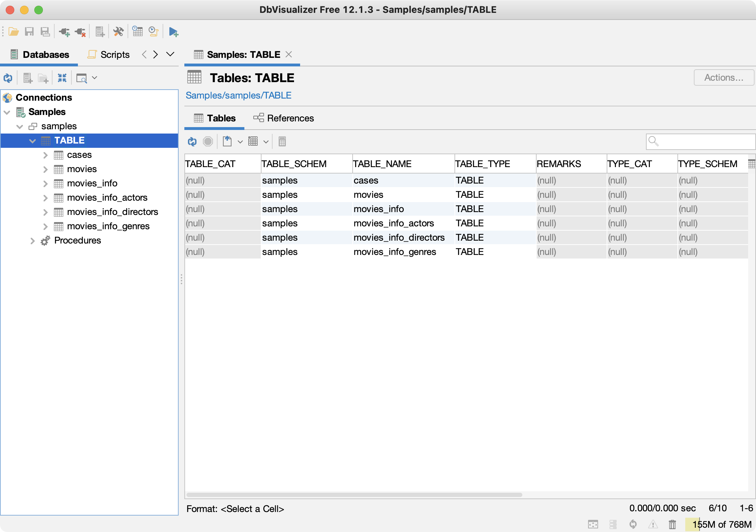This screenshot has height=532, width=756.
Task: Expand the Procedures node
Action: 33,241
